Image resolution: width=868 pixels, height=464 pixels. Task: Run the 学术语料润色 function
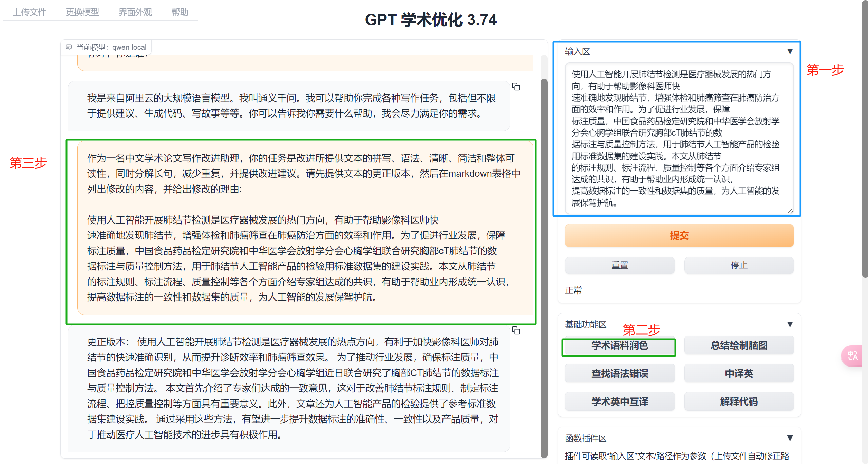click(x=620, y=345)
